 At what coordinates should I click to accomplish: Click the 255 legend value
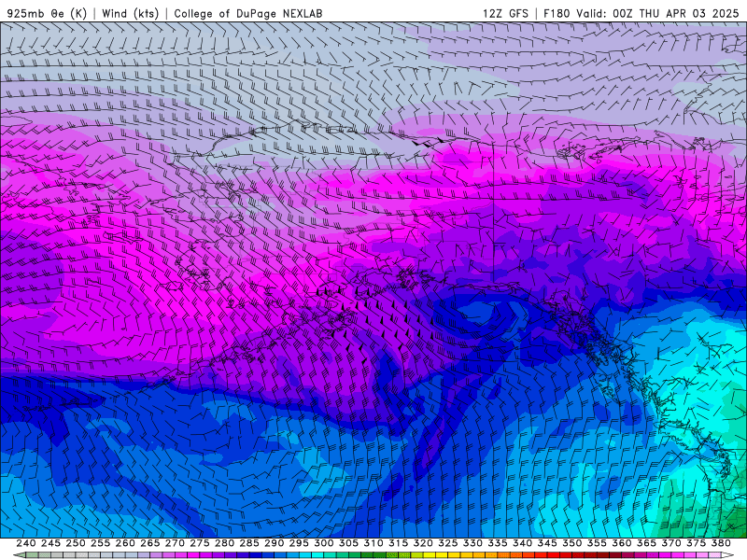pyautogui.click(x=100, y=543)
